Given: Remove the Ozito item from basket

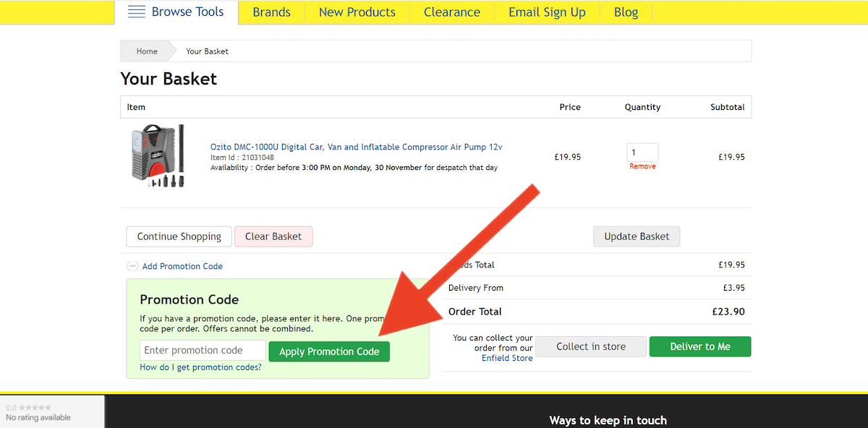Looking at the screenshot, I should pyautogui.click(x=642, y=166).
